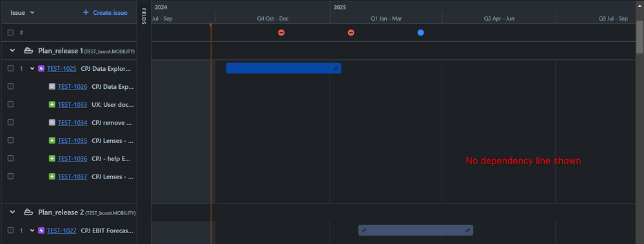Image resolution: width=644 pixels, height=244 pixels.
Task: Collapse TEST-1025 child issues
Action: [x=32, y=68]
